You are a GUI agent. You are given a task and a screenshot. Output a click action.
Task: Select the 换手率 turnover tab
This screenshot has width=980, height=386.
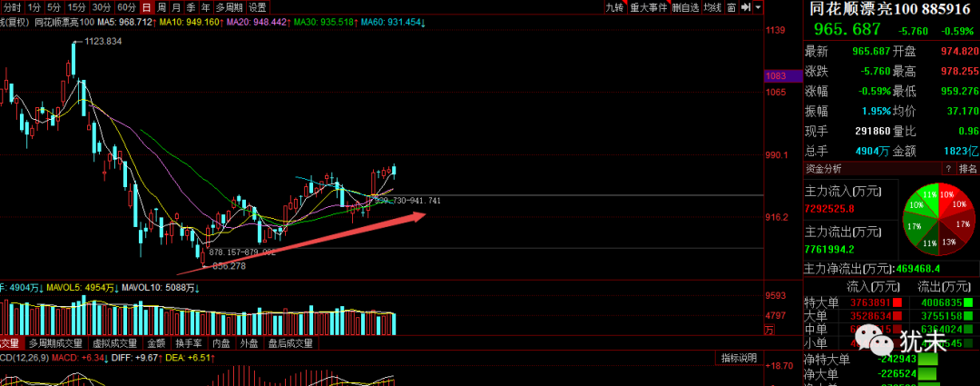point(188,343)
